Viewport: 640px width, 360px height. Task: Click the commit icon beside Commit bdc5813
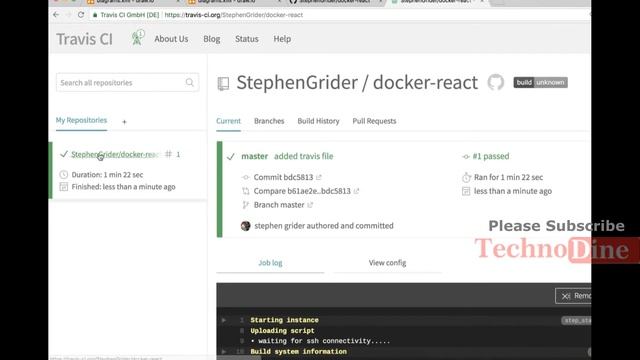pos(245,177)
